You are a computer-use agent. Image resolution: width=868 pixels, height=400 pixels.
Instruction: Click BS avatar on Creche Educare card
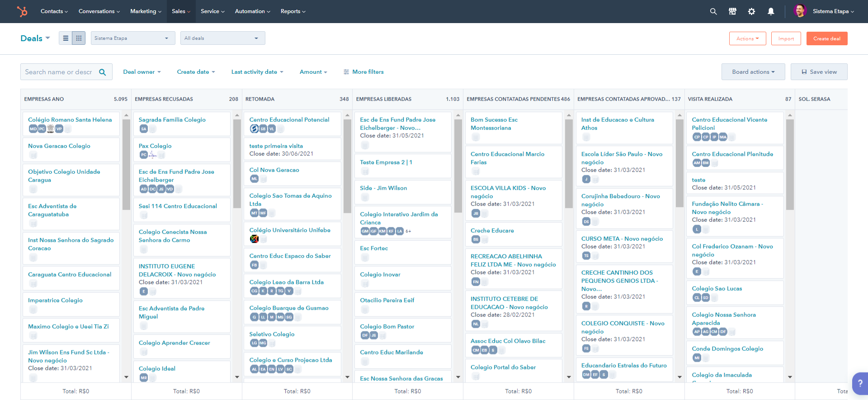[476, 239]
